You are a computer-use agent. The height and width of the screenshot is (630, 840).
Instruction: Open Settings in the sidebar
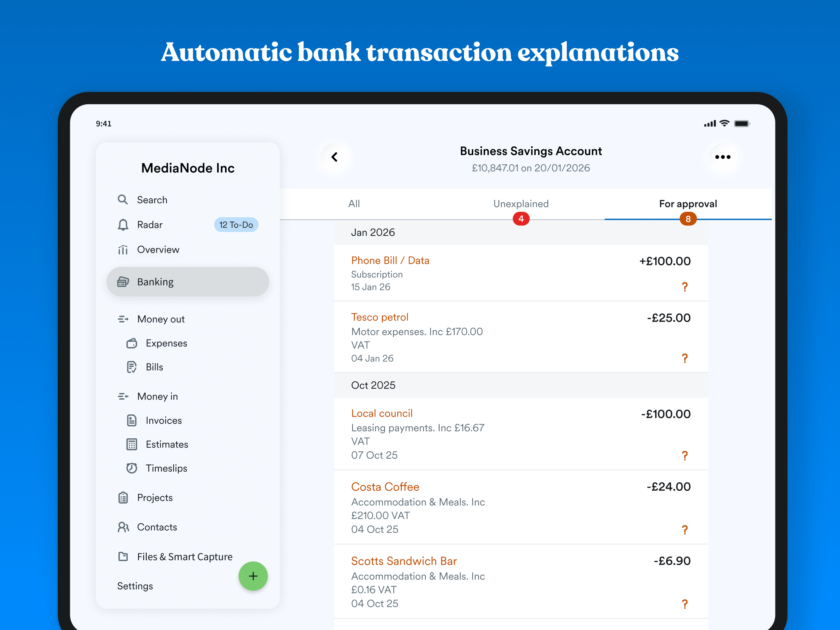click(135, 586)
